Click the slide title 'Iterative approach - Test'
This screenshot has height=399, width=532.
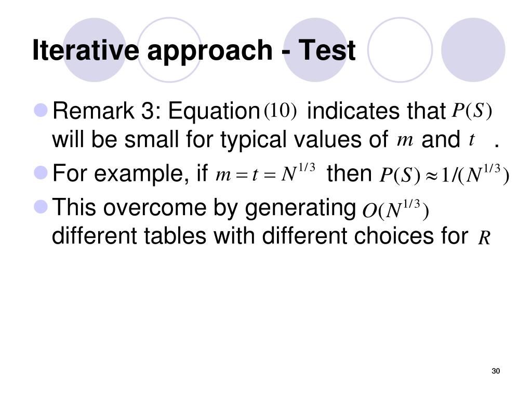click(x=194, y=50)
